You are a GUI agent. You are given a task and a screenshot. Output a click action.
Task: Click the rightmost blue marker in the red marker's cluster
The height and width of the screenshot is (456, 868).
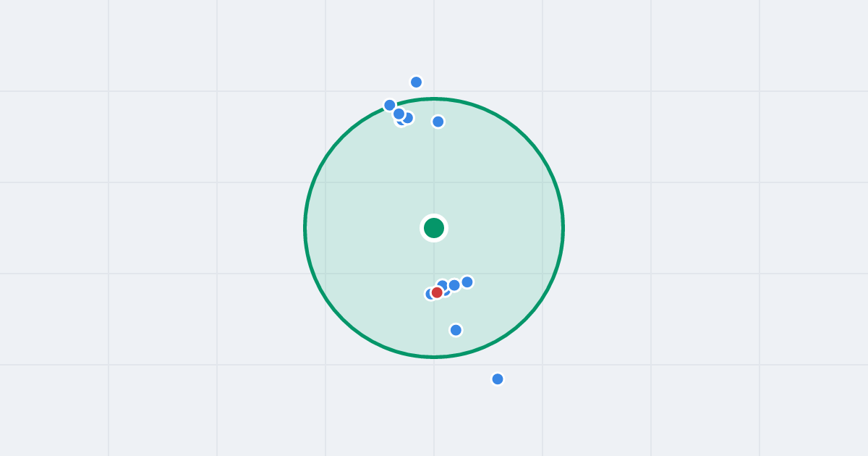(x=467, y=282)
